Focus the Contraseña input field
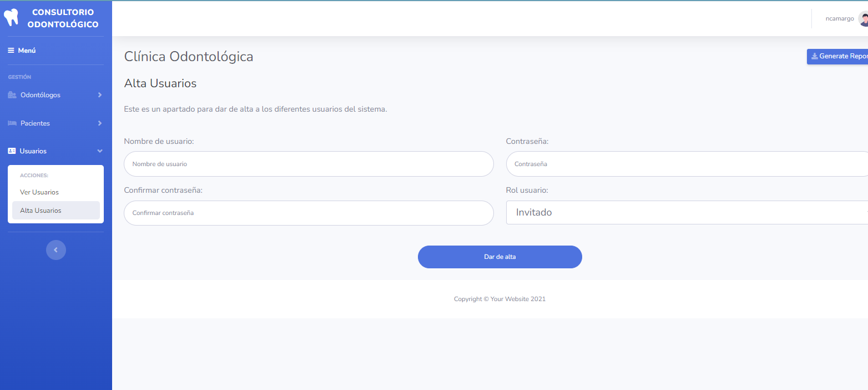 tap(687, 164)
